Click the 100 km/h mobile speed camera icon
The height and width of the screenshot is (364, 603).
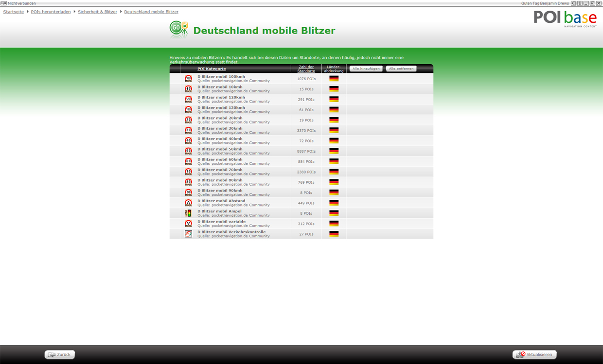click(x=188, y=79)
